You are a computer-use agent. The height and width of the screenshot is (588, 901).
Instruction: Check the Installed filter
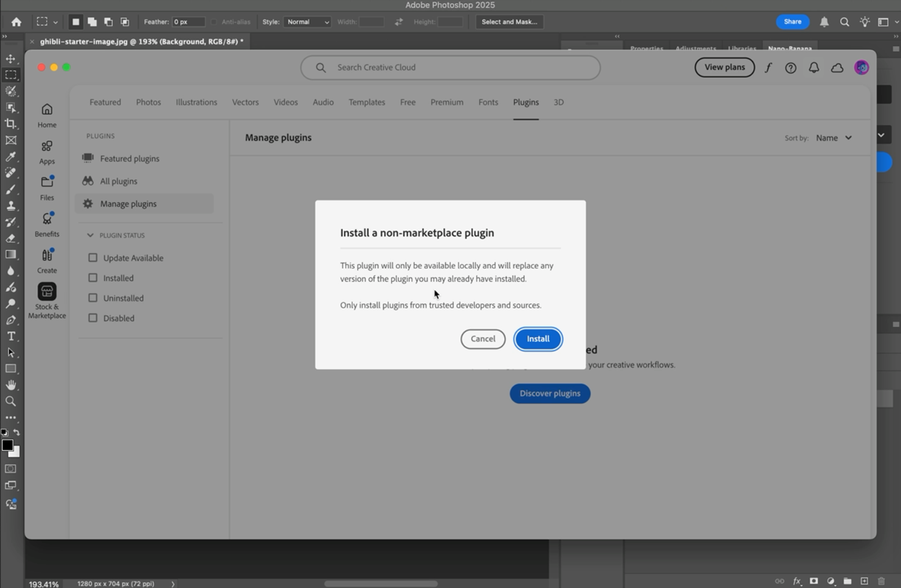(x=93, y=278)
